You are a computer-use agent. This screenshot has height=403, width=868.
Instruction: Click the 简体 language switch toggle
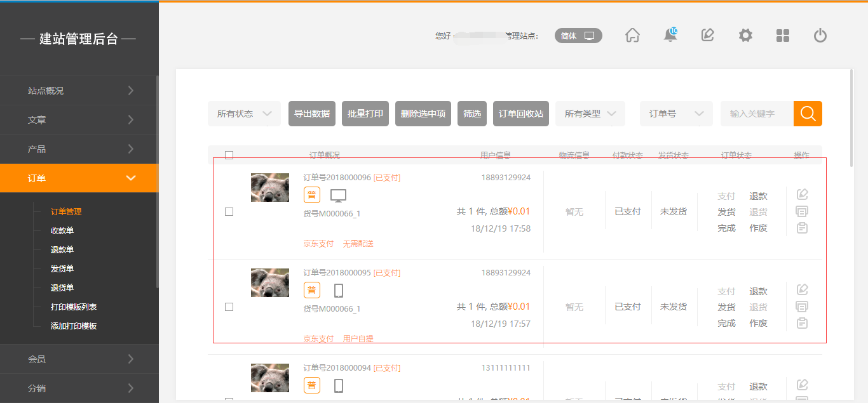(x=578, y=36)
